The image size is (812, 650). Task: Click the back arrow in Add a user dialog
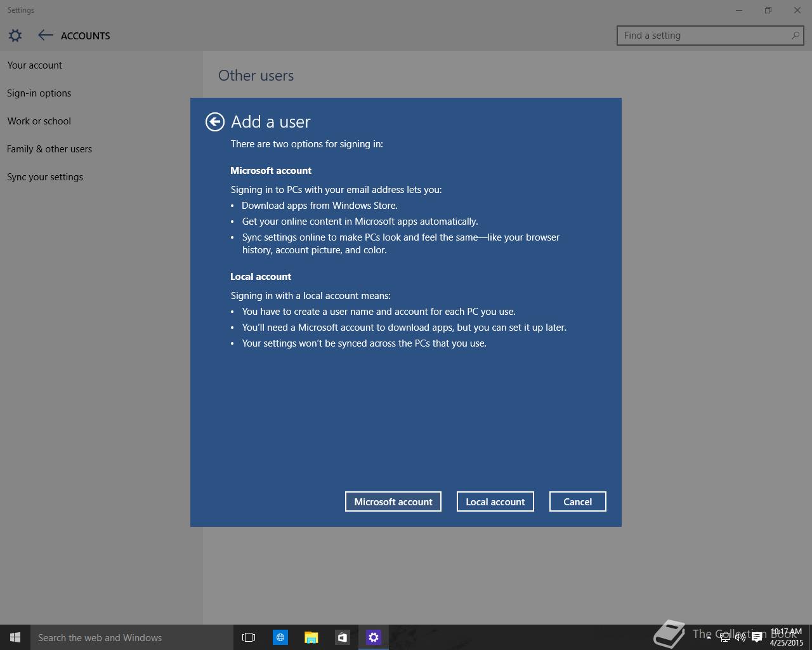(x=215, y=122)
